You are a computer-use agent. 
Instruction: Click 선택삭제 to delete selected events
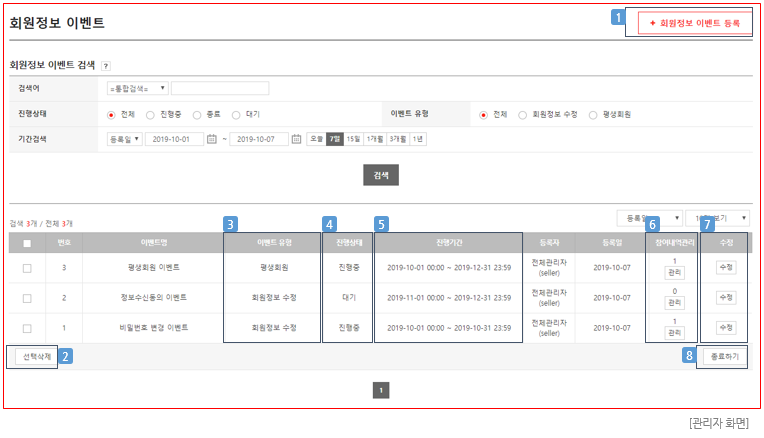point(37,356)
